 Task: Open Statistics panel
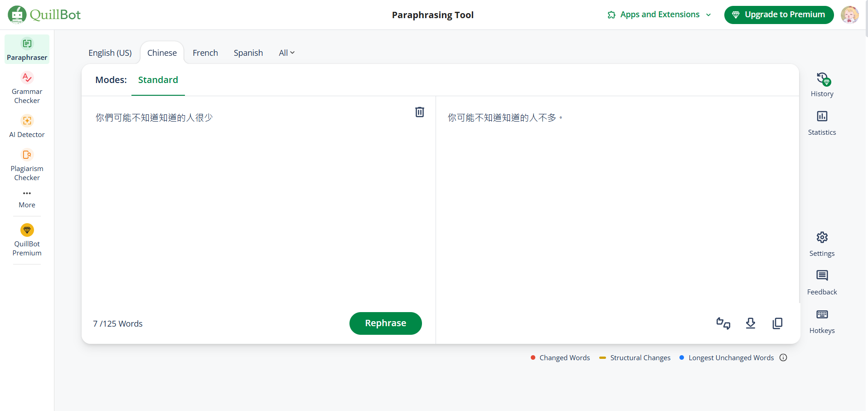coord(822,123)
